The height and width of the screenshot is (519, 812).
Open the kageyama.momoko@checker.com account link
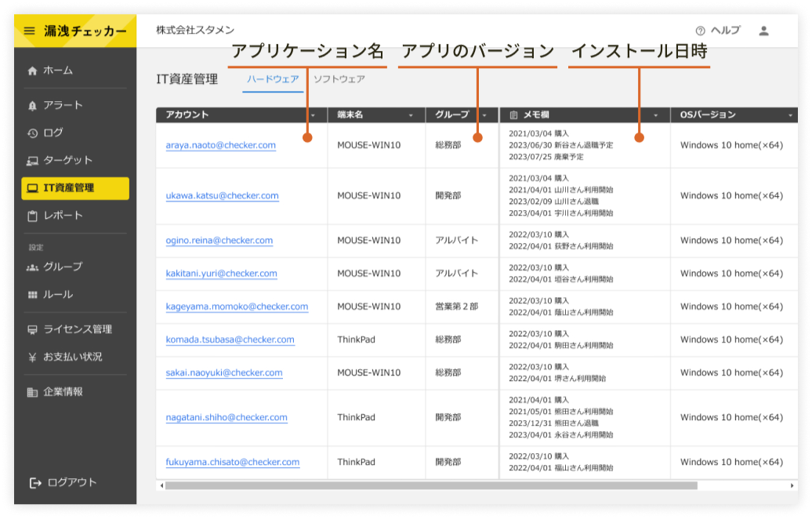point(237,307)
